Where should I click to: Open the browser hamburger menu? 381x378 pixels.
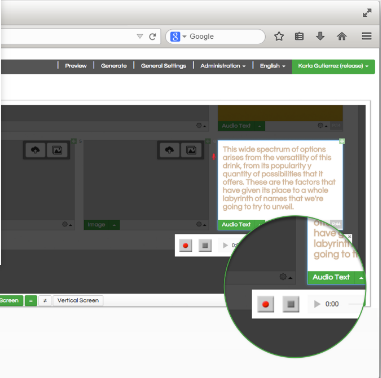366,36
